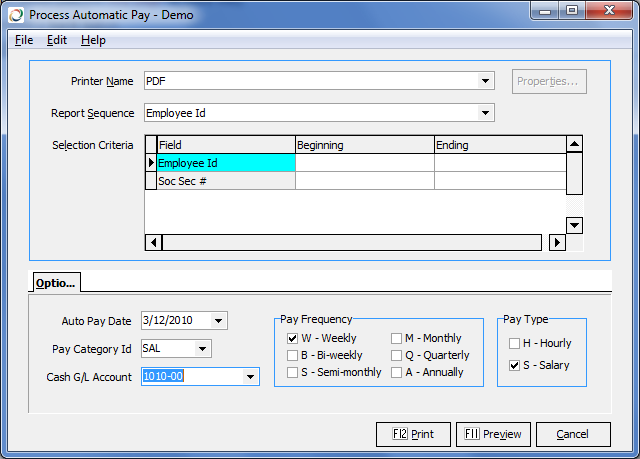Click grid horizontal scrollbar right arrow
Screen dimensions: 640x459
pyautogui.click(x=558, y=242)
